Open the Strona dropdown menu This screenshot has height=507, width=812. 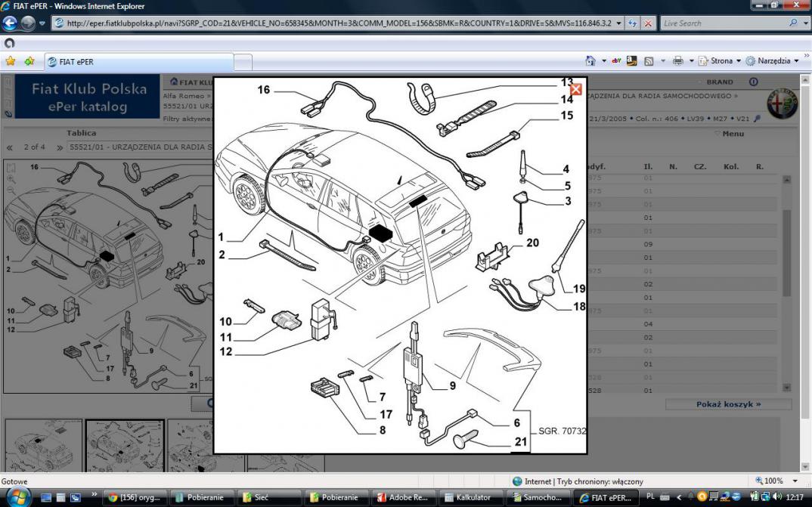click(x=721, y=61)
